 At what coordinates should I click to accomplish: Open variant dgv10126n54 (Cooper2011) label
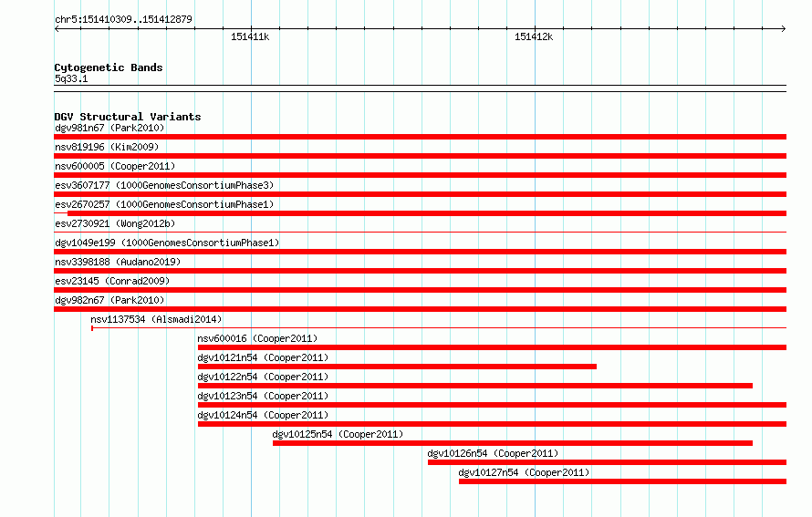tap(493, 453)
